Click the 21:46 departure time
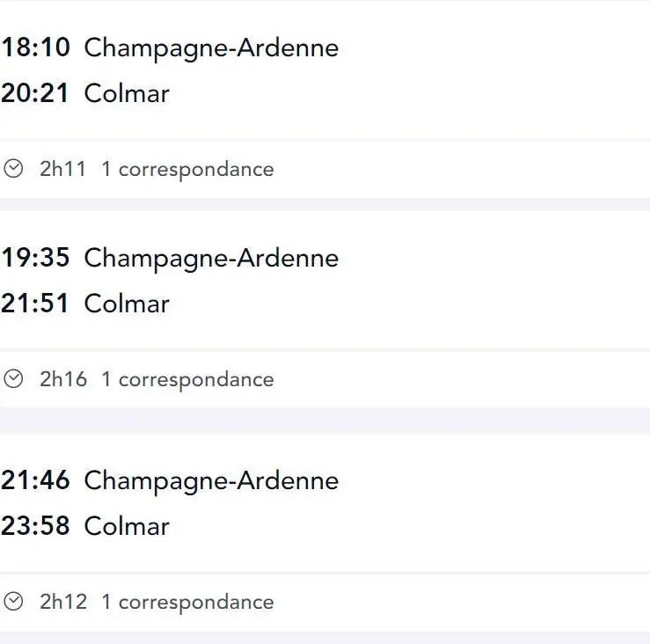Viewport: 650px width, 644px height. [x=36, y=479]
